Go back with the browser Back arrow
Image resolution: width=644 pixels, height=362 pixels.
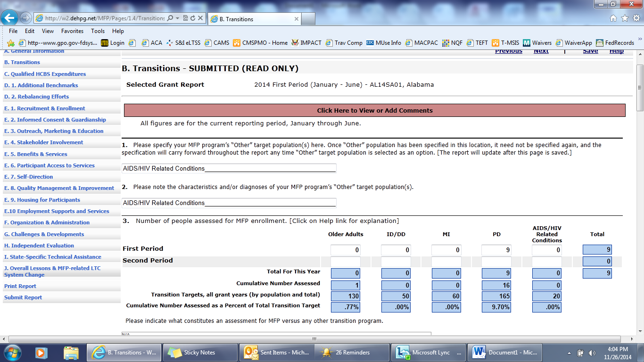point(10,18)
